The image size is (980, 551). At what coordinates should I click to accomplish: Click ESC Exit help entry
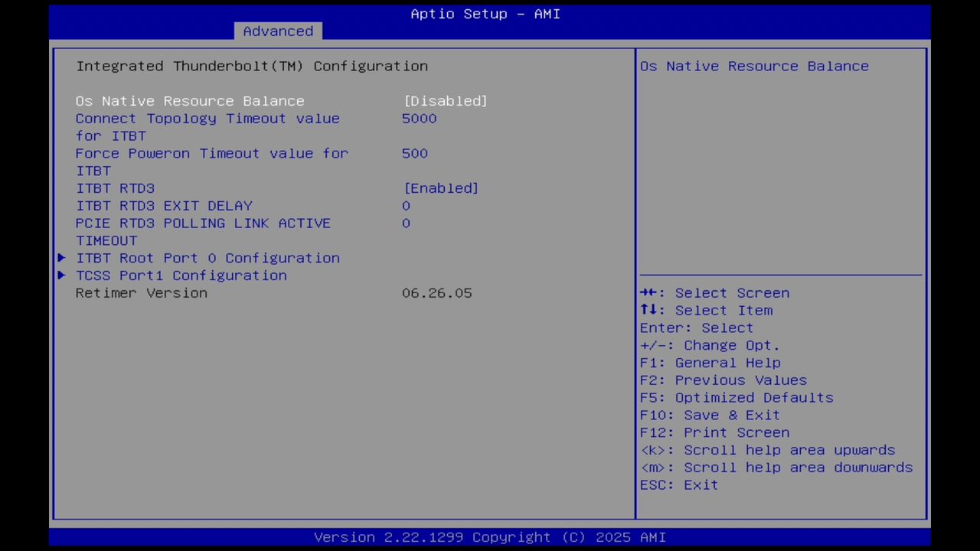[678, 484]
